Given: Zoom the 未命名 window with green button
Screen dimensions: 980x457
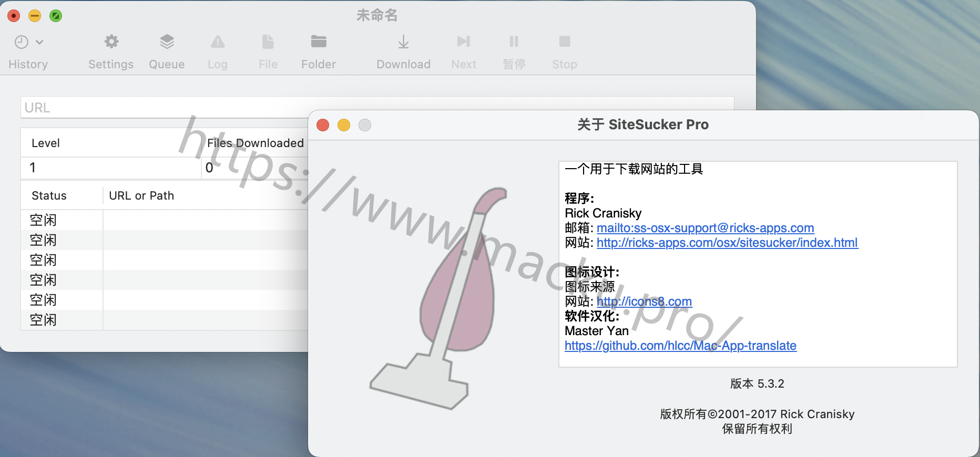Looking at the screenshot, I should pos(56,16).
